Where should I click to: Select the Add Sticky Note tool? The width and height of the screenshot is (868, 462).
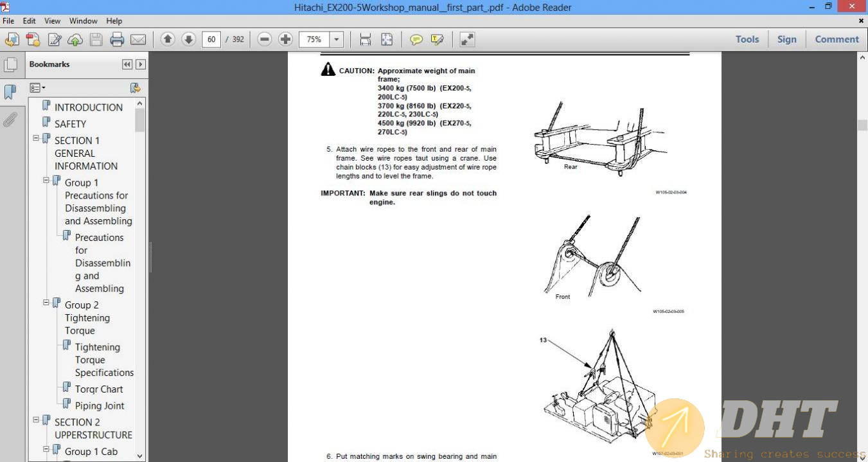[416, 40]
